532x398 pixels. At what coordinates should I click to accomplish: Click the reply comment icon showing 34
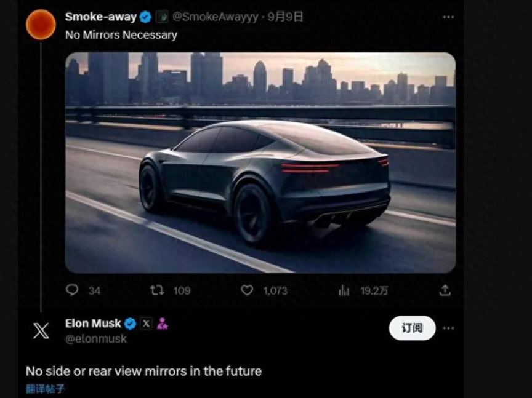[72, 290]
